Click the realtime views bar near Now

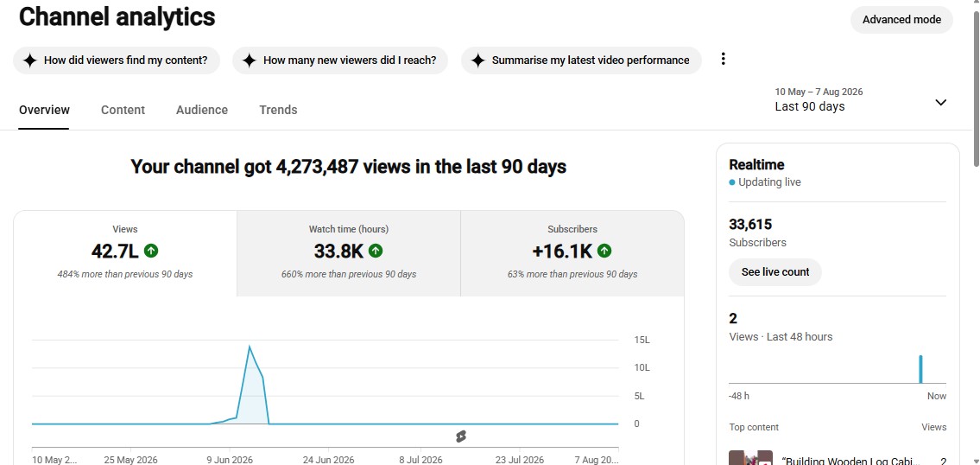point(920,369)
